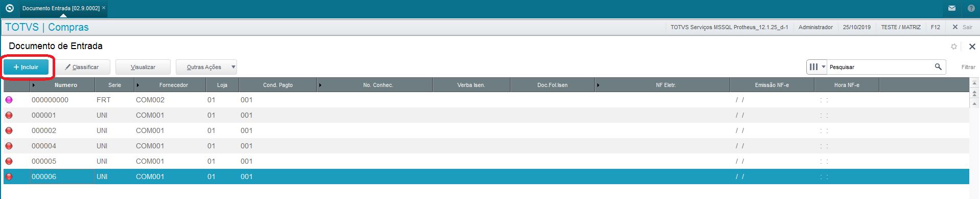Click the arrow marker before Numero header

34,85
